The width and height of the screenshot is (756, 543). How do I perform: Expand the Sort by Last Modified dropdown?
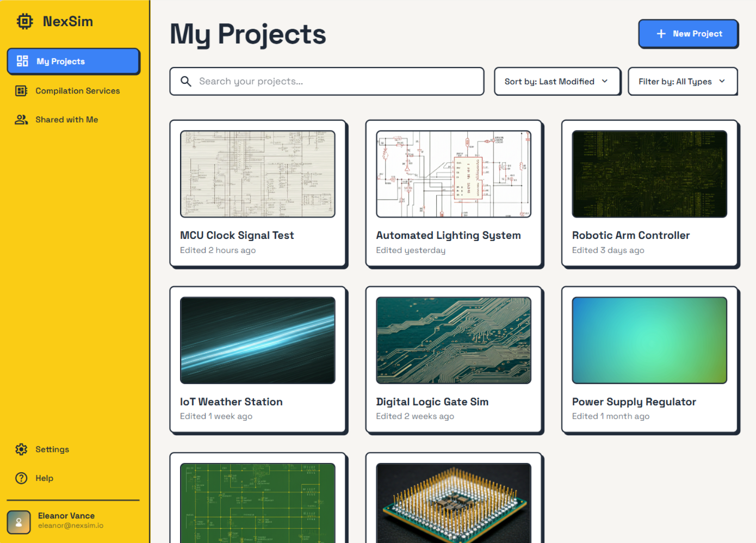[556, 82]
